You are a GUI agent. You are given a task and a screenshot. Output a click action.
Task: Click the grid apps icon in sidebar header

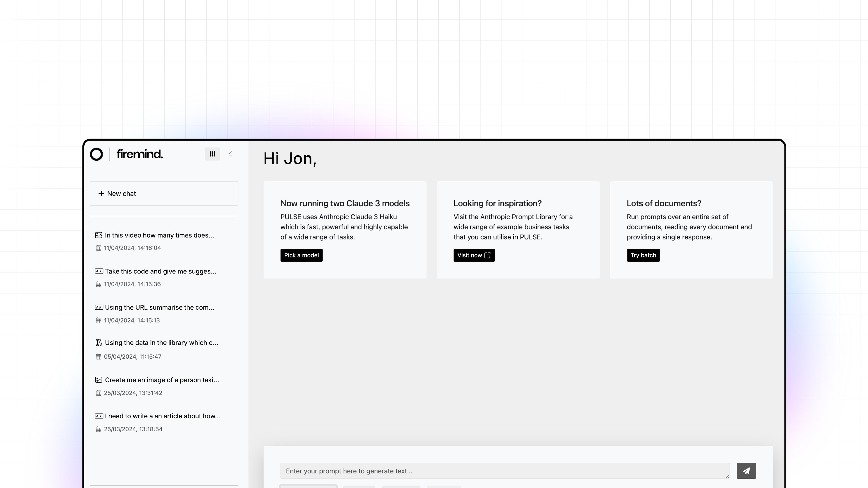click(x=212, y=154)
